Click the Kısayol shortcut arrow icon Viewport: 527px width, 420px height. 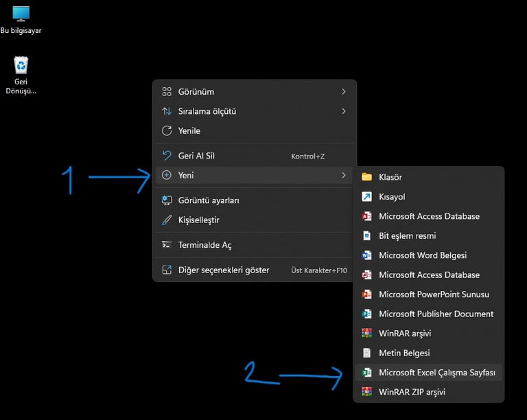[x=366, y=196]
